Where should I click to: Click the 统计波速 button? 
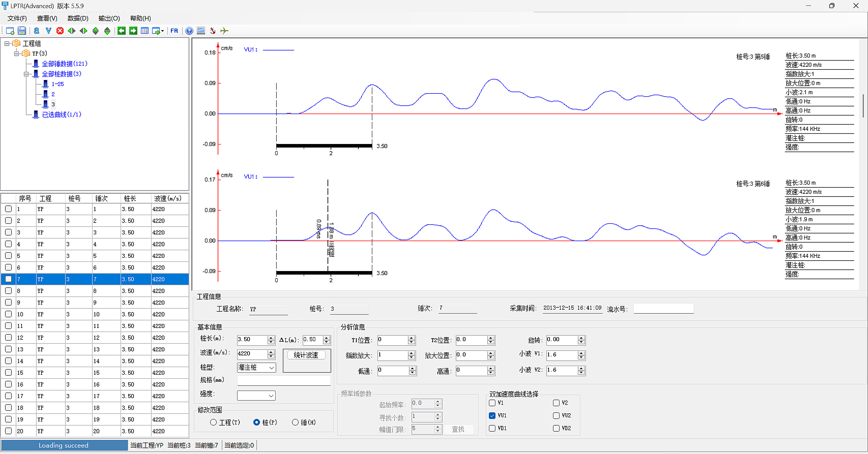(x=306, y=355)
